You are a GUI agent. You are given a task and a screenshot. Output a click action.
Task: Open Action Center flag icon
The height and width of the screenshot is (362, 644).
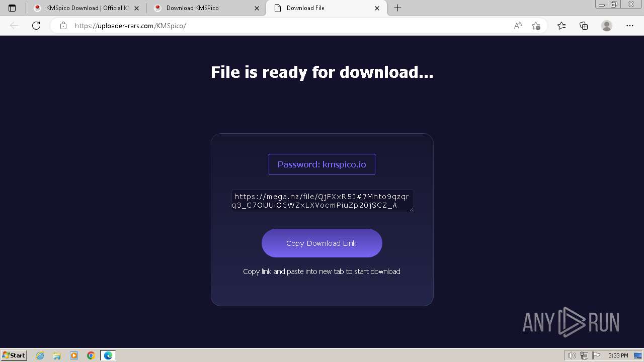[x=596, y=355]
